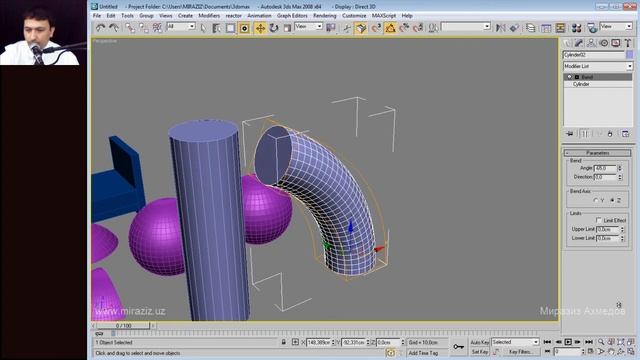Screen dimensions: 640x360
Task: Toggle Show End Result button
Action: 584,134
